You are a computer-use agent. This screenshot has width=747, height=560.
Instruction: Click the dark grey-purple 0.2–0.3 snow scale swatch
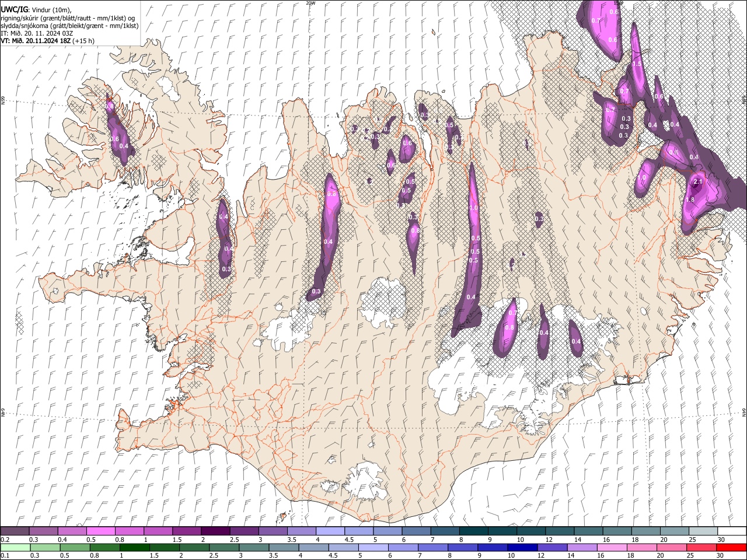15,531
